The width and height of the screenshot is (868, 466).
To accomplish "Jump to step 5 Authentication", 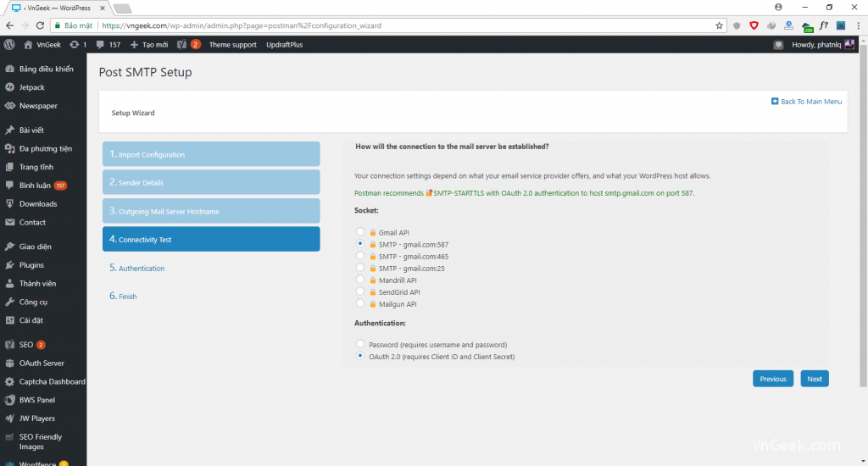I will tap(136, 268).
